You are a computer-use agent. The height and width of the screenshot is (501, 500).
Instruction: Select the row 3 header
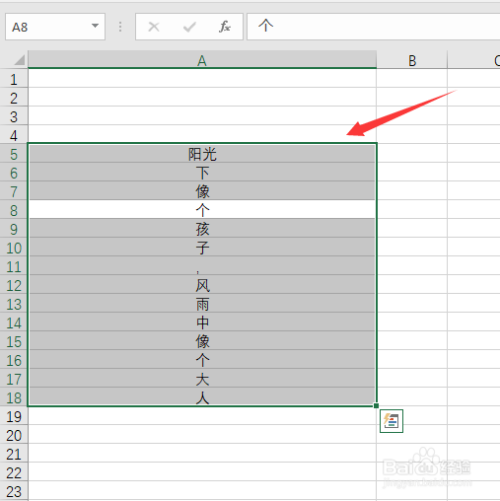[x=14, y=116]
